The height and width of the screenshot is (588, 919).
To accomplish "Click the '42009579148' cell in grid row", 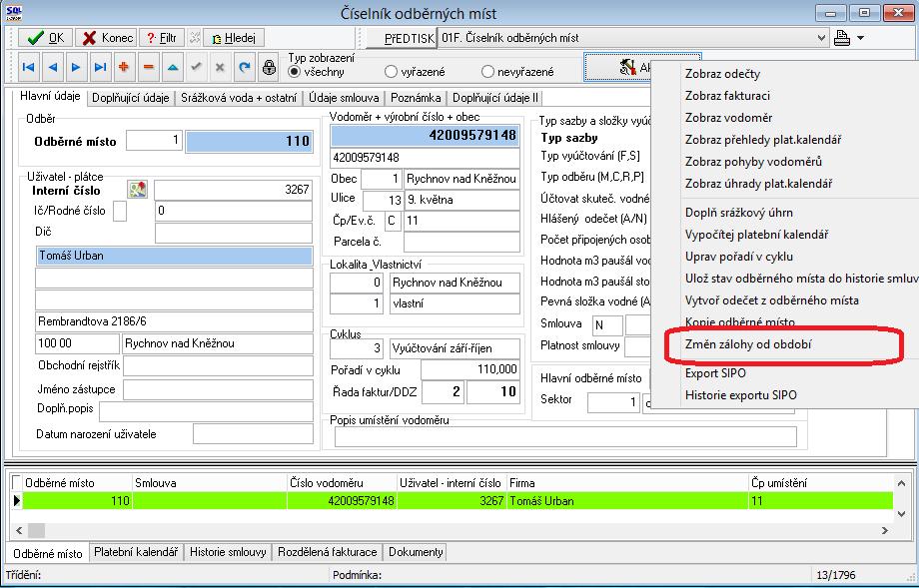I will click(x=343, y=501).
